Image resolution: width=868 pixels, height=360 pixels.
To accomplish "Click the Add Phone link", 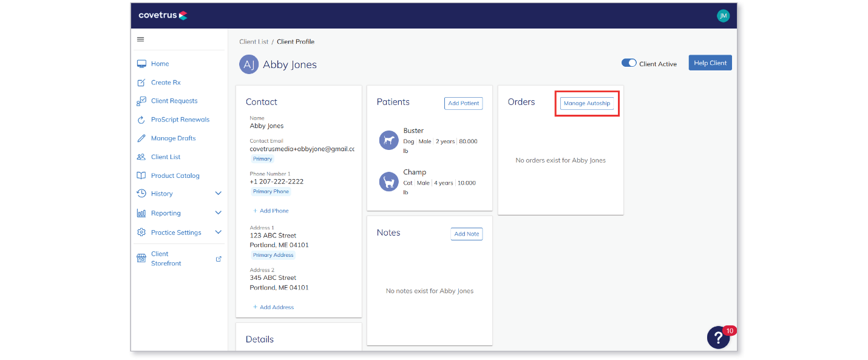I will [271, 211].
